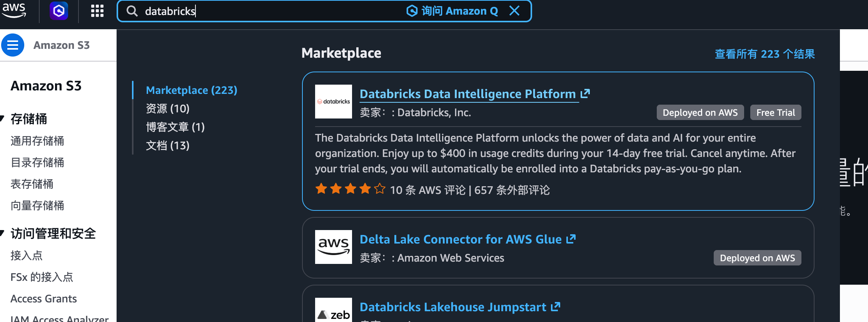Open Databricks Lakehouse Jumpstart link
The height and width of the screenshot is (322, 868).
click(x=453, y=307)
